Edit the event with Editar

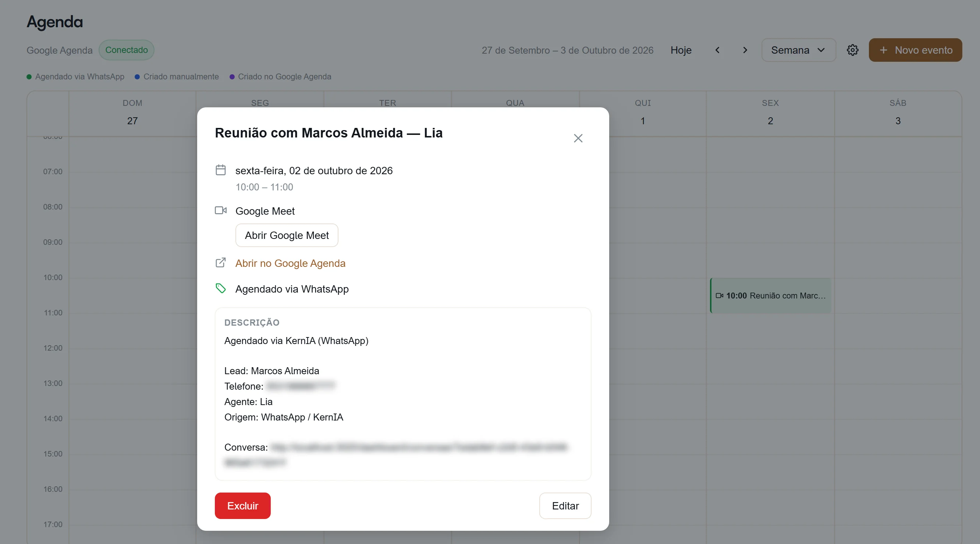point(565,506)
